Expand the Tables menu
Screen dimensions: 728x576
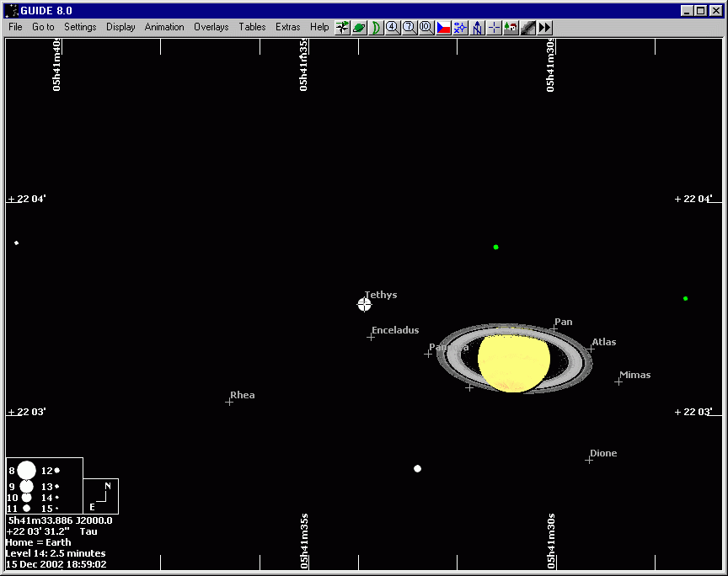pyautogui.click(x=252, y=27)
